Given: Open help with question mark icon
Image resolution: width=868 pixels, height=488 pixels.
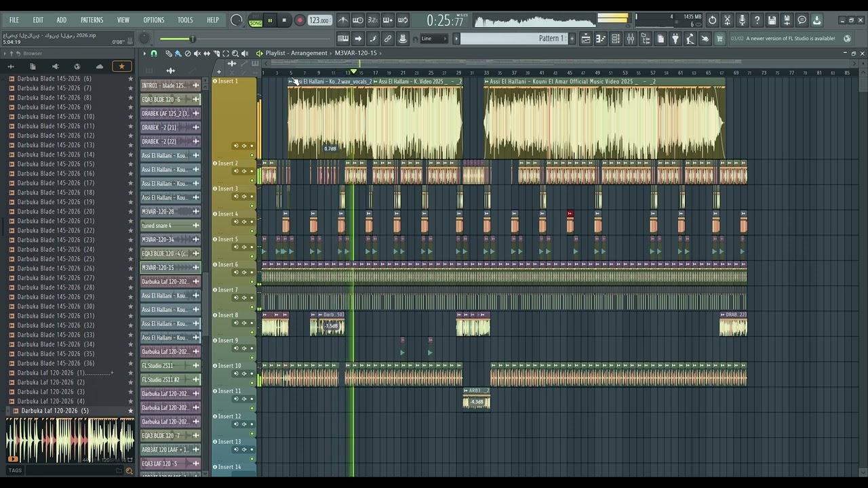Looking at the screenshot, I should click(x=757, y=20).
